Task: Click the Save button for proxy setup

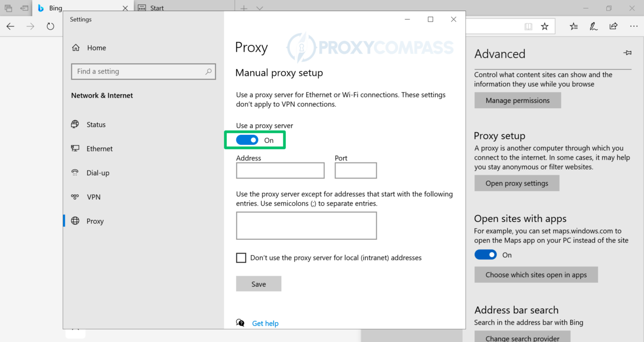Action: tap(259, 283)
